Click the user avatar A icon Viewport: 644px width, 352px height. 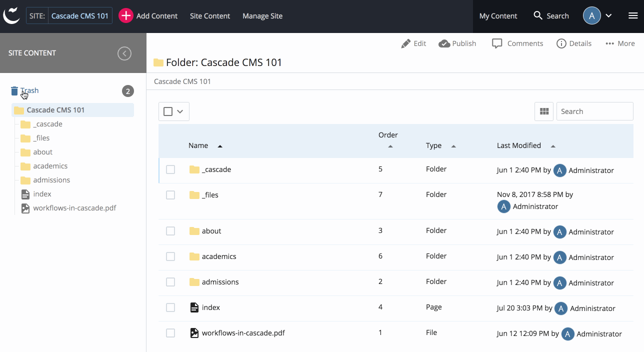coord(592,15)
